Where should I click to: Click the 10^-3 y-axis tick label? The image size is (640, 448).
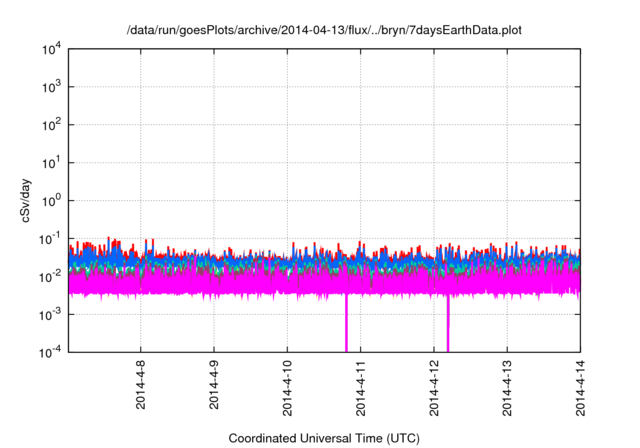click(50, 315)
